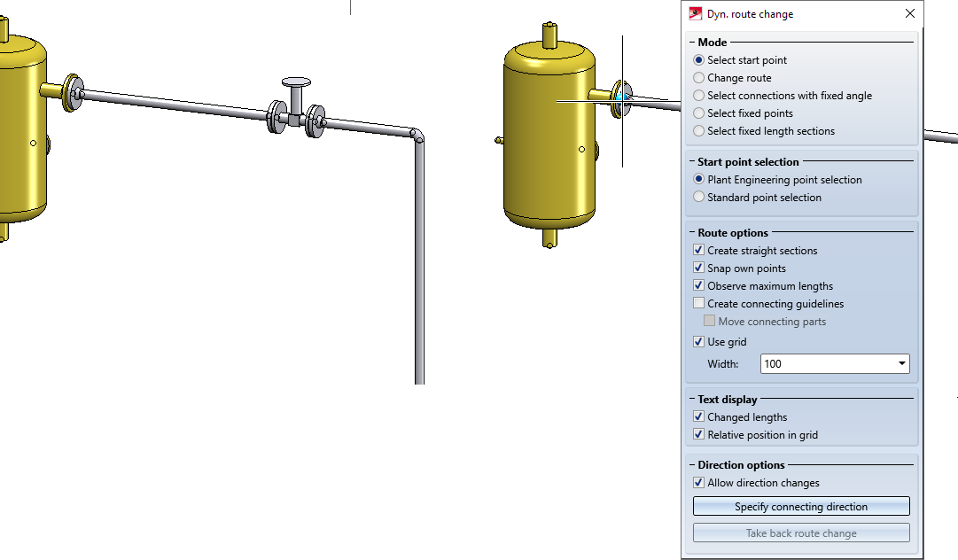Click 'Specify connecting direction' button
This screenshot has width=958, height=560.
pos(801,506)
